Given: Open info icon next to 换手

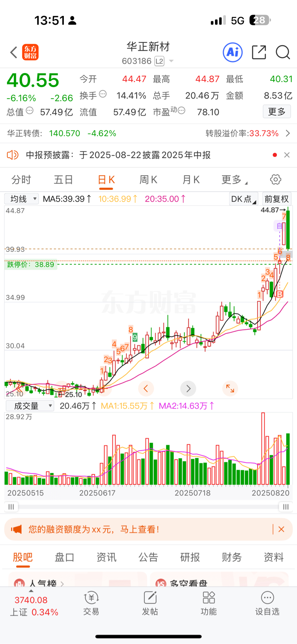Looking at the screenshot, I should coord(103,94).
